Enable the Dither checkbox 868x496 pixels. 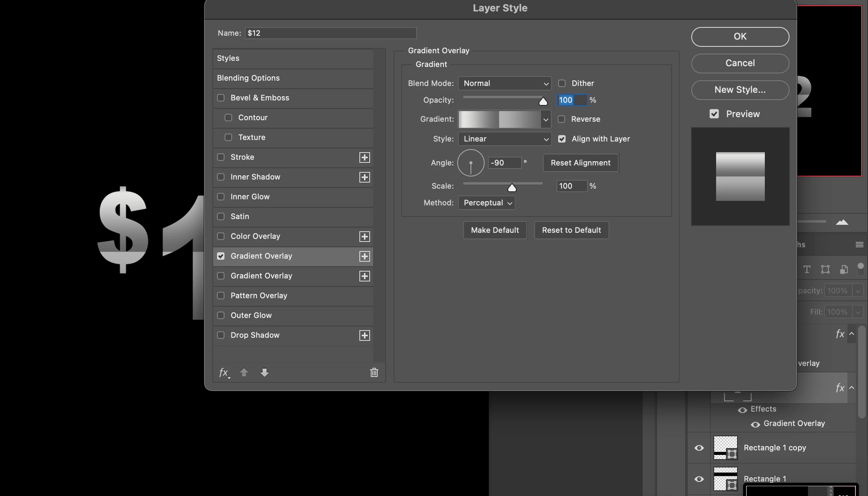562,83
